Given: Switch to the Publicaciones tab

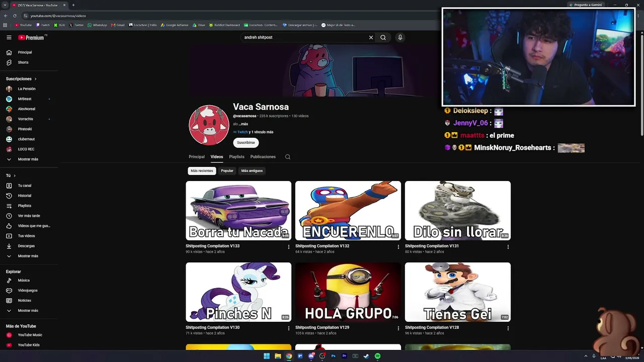Looking at the screenshot, I should (x=263, y=157).
